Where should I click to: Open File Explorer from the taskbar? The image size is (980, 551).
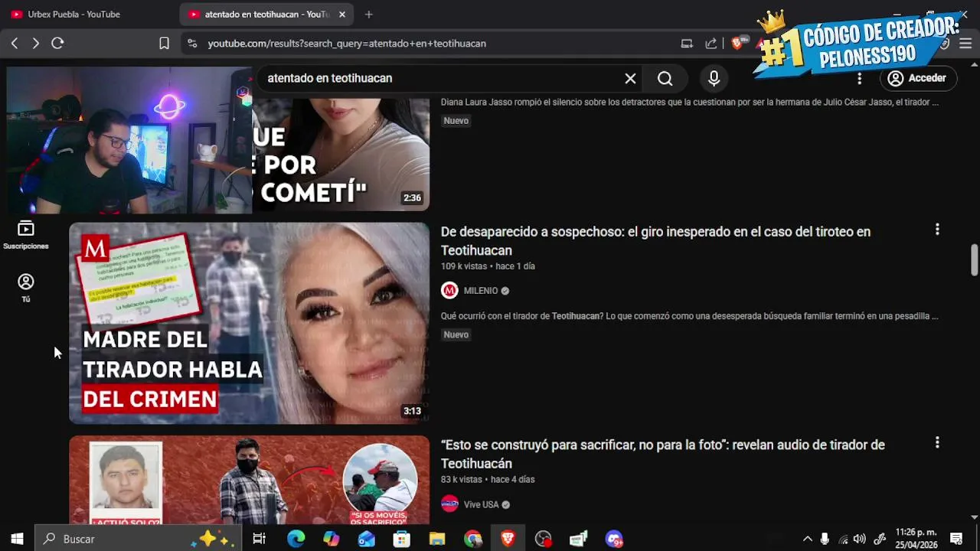[x=437, y=539]
